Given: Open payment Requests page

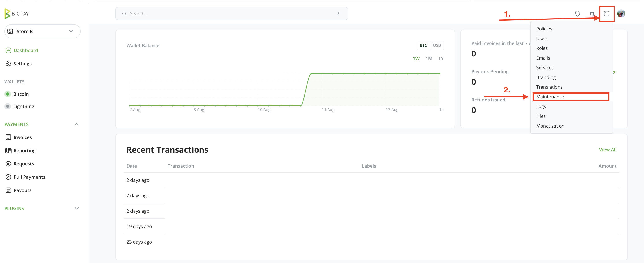Looking at the screenshot, I should [x=24, y=164].
